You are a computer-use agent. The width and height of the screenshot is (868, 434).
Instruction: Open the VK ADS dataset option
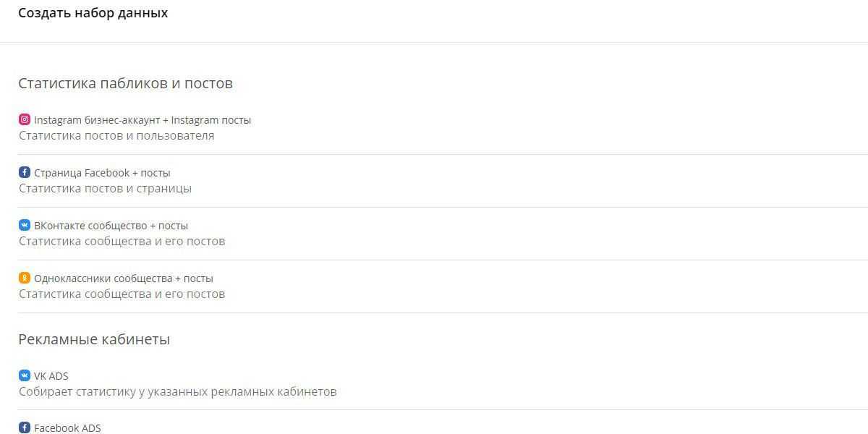[51, 376]
